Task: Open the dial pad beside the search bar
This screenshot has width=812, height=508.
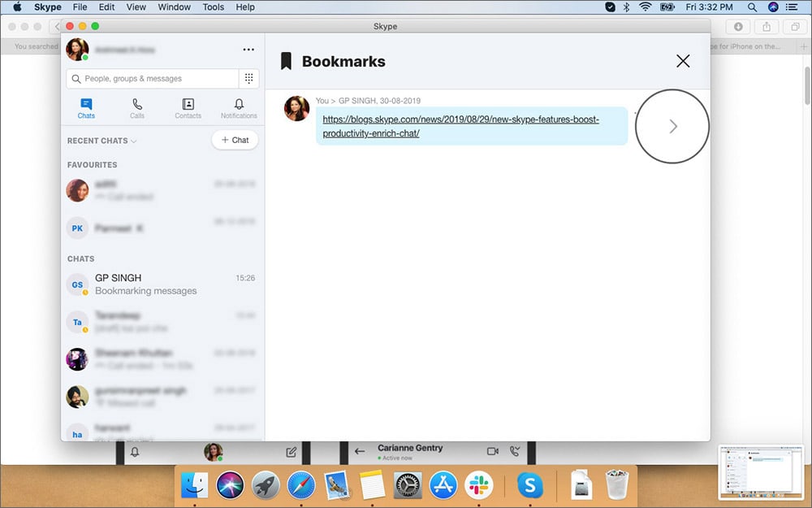Action: [249, 77]
